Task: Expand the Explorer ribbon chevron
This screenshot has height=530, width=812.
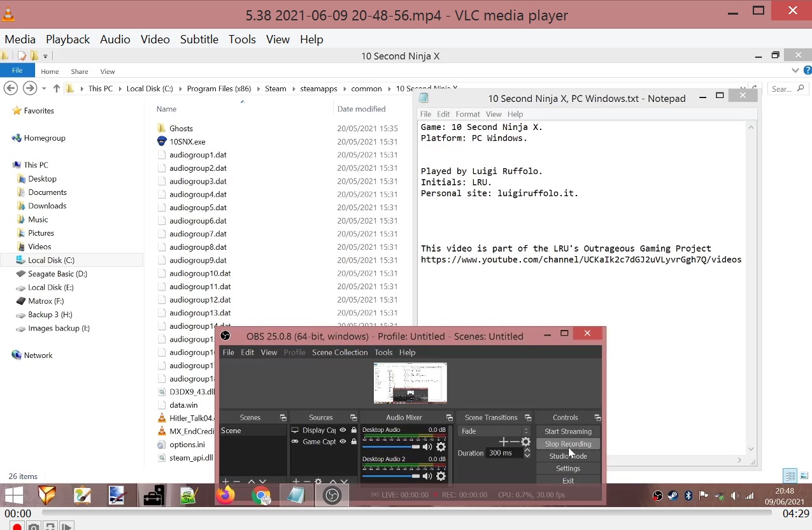Action: pos(795,71)
